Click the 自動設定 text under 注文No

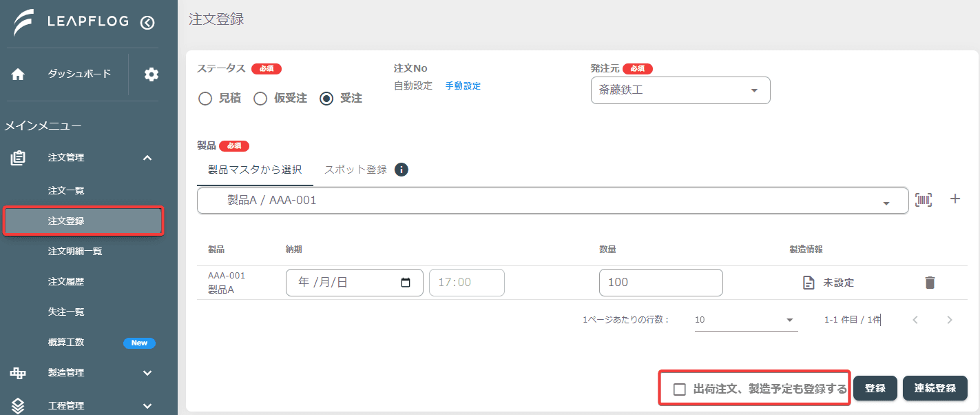[413, 86]
